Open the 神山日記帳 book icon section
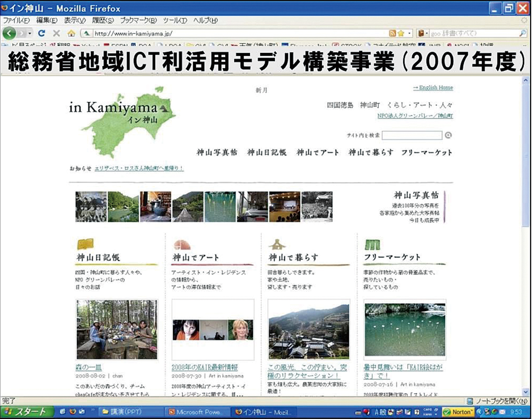The height and width of the screenshot is (419, 532). pos(85,244)
